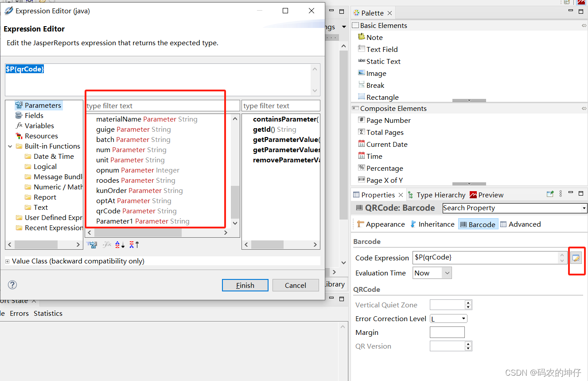Screen dimensions: 588x381
Task: Increase QR Version with the stepper arrow
Action: click(x=468, y=344)
